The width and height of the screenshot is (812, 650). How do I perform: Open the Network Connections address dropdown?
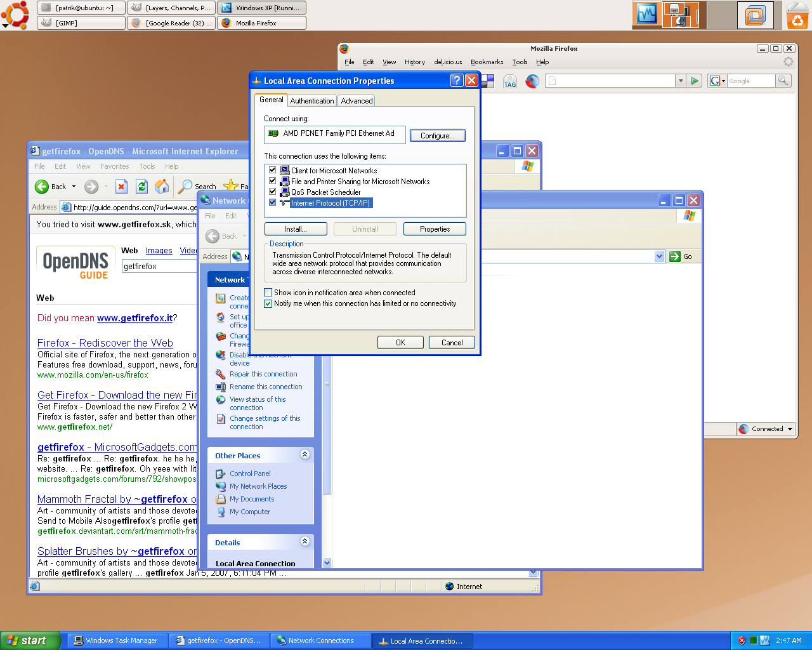(659, 256)
